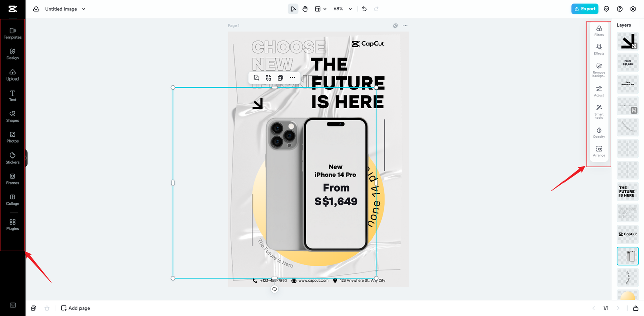
Task: Select 'THE FUTURE IS HERE' layer thumbnail
Action: (x=628, y=192)
